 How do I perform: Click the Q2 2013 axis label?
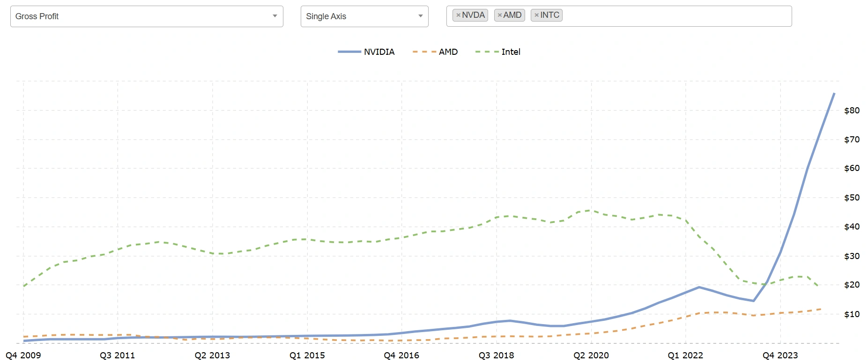pyautogui.click(x=212, y=356)
